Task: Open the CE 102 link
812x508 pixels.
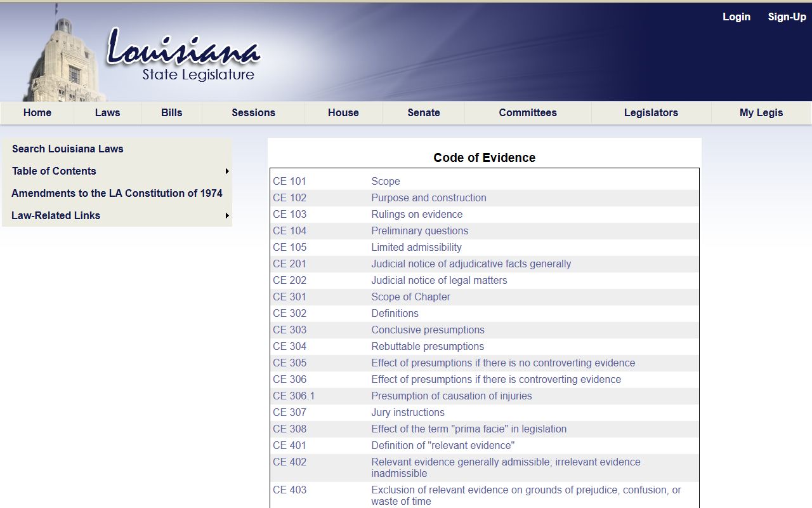Action: (x=289, y=198)
